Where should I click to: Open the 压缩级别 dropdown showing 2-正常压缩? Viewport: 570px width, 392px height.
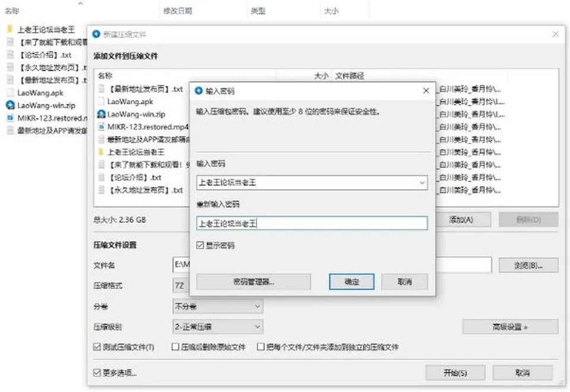point(218,327)
